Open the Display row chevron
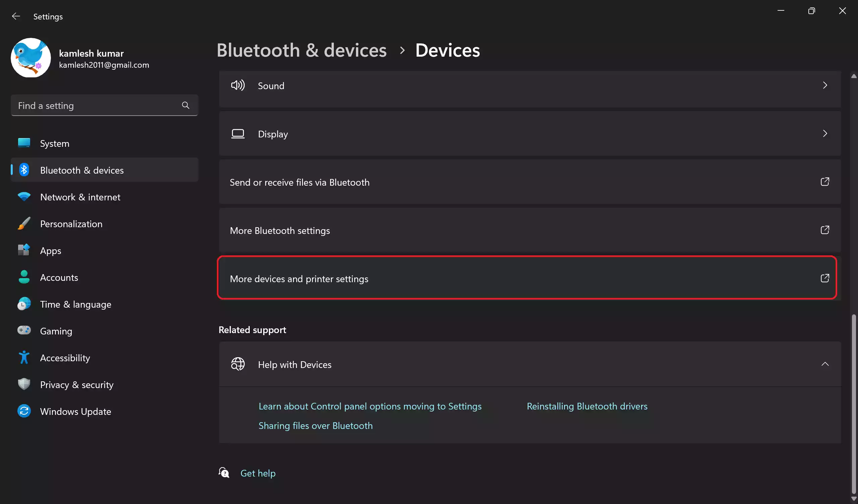This screenshot has height=504, width=858. (824, 133)
